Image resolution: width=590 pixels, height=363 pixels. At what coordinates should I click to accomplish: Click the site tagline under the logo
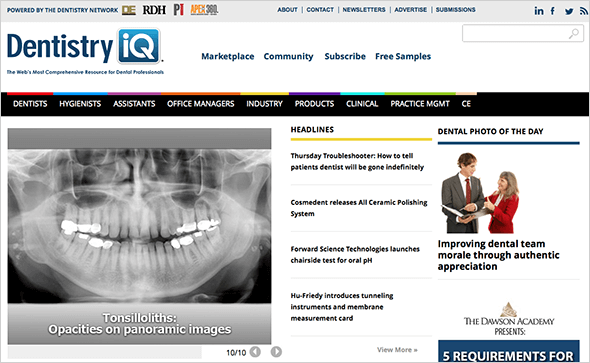click(x=85, y=72)
